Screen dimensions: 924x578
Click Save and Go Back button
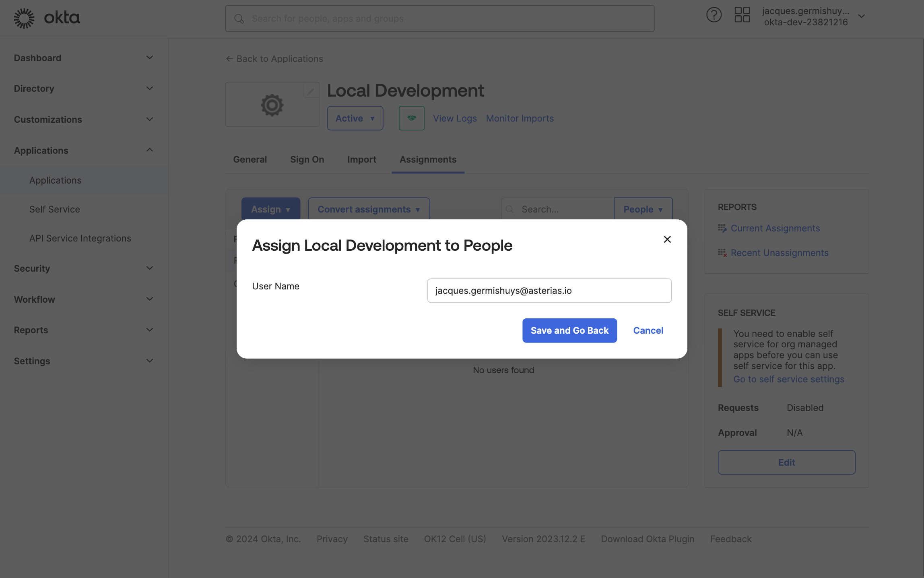[569, 330]
